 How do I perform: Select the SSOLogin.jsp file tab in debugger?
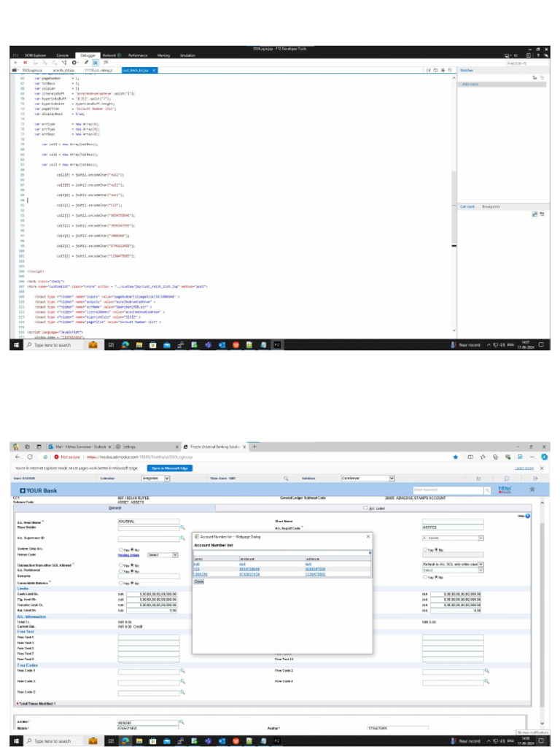pos(32,70)
